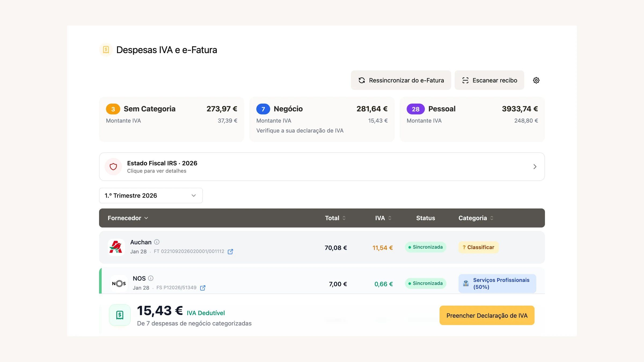Click 'Verifique a sua declaração de IVA' text
Viewport: 644px width, 362px height.
300,131
